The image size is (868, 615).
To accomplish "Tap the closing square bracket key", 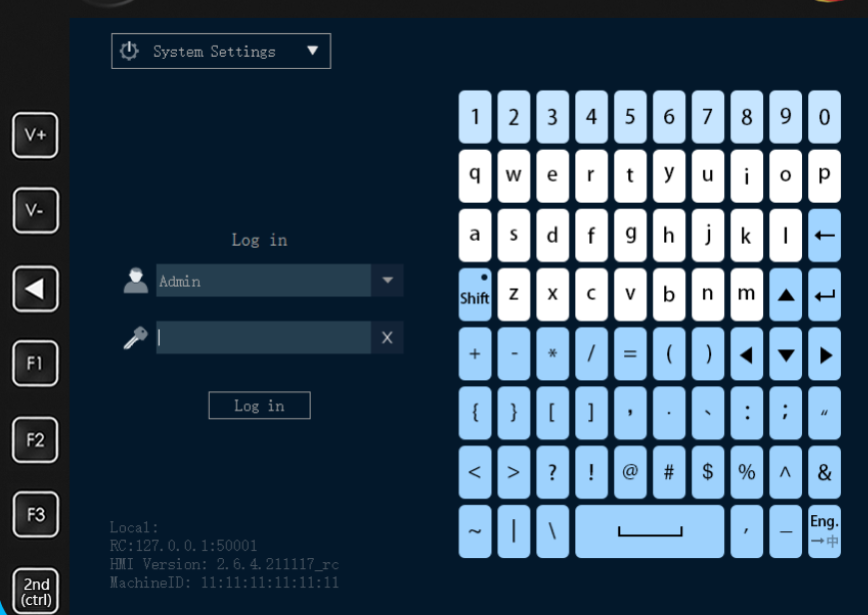I will (x=591, y=413).
